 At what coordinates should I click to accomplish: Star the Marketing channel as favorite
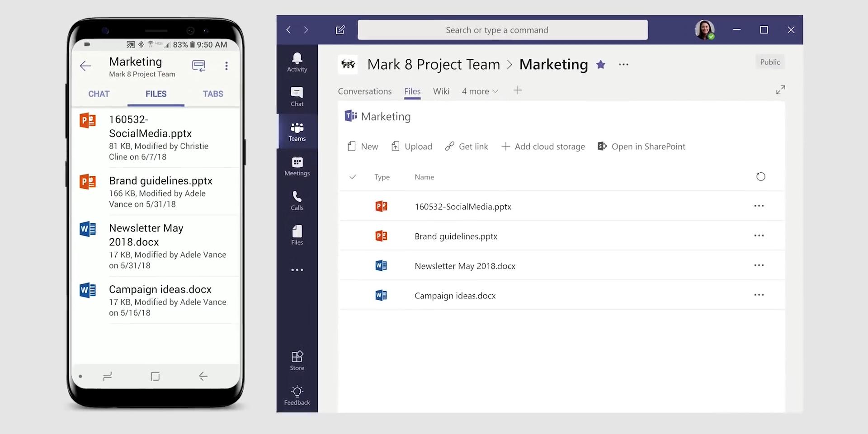point(600,65)
